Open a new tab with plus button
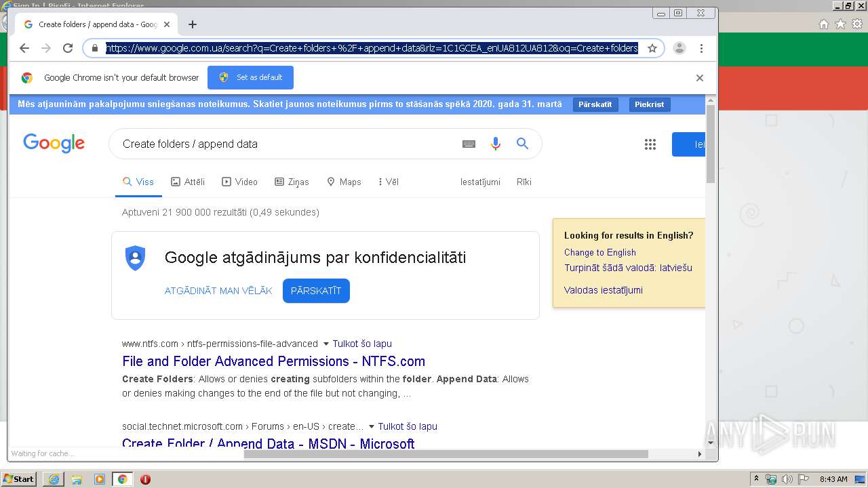Image resolution: width=868 pixels, height=488 pixels. coord(193,24)
